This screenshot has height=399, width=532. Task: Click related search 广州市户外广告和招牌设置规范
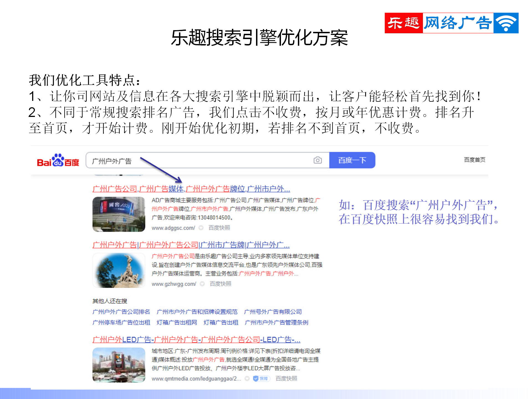pyautogui.click(x=197, y=312)
